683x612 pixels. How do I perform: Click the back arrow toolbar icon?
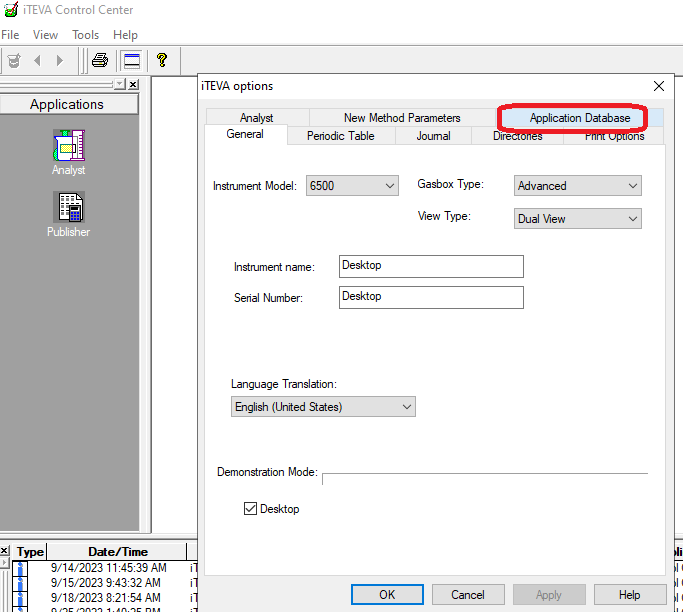pyautogui.click(x=38, y=60)
